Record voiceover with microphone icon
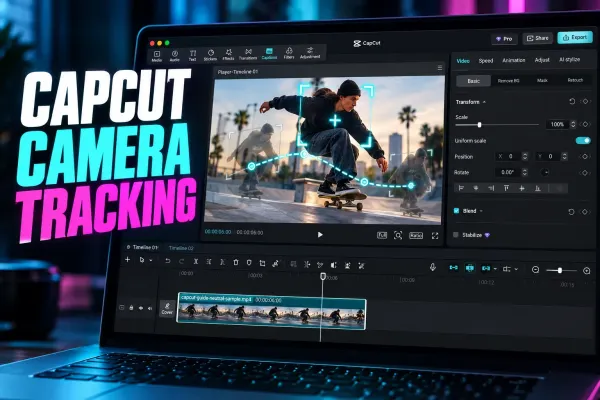 coord(433,267)
